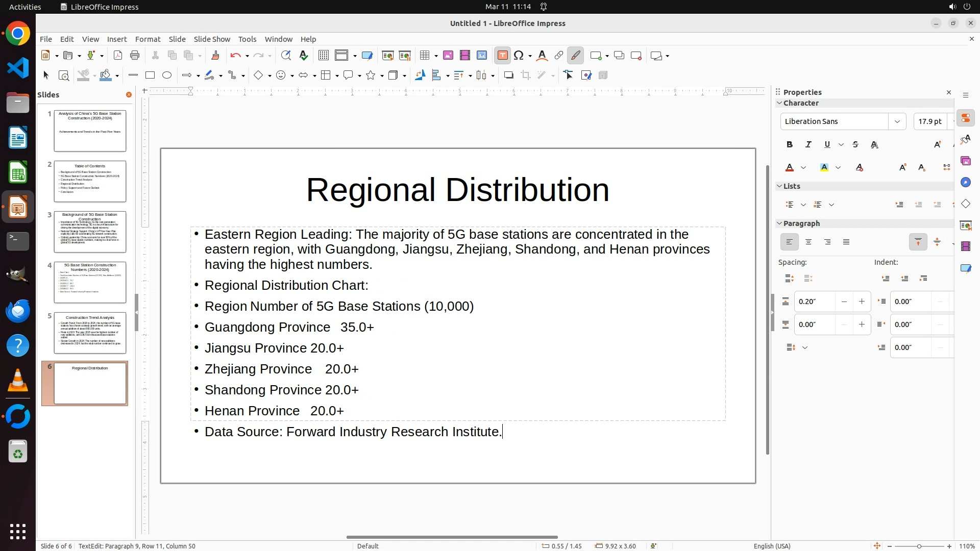
Task: Increase above-paragraph spacing with plus button
Action: click(x=862, y=302)
